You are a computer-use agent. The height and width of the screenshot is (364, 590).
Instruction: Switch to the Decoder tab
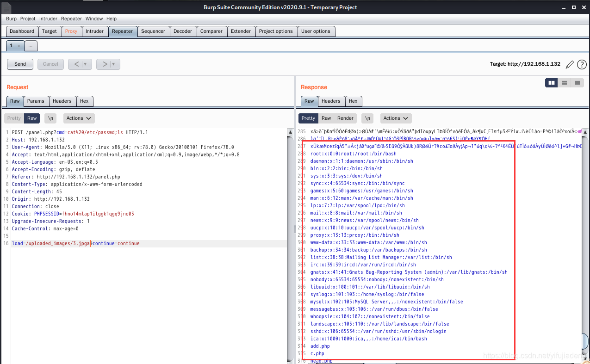[183, 31]
